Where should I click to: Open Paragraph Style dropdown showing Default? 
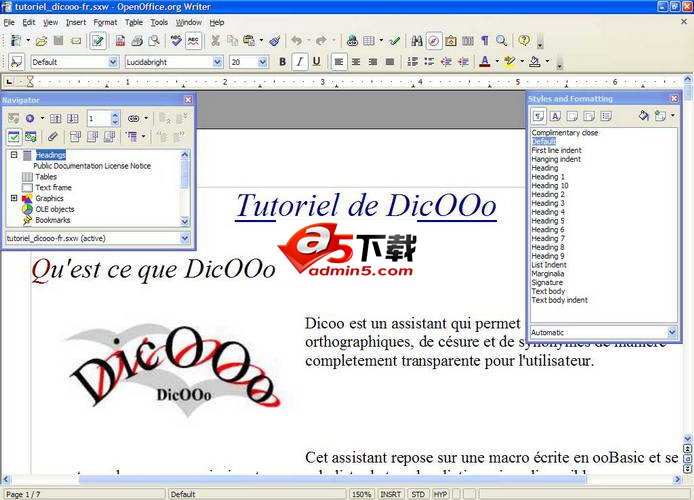[113, 62]
